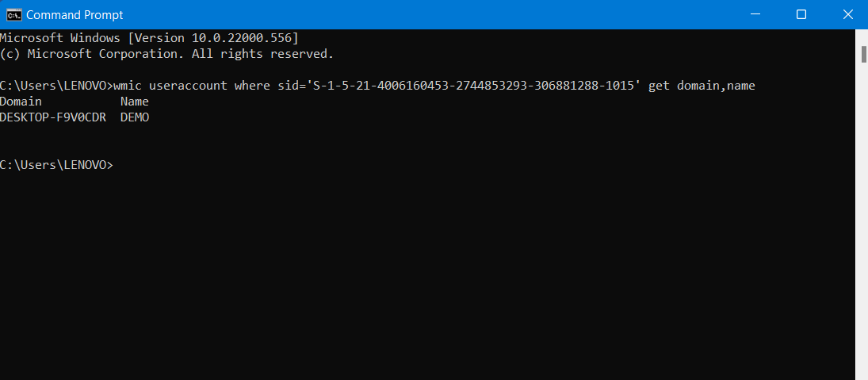Click the Microsoft Corporation copyright line
This screenshot has height=380, width=868.
click(166, 54)
